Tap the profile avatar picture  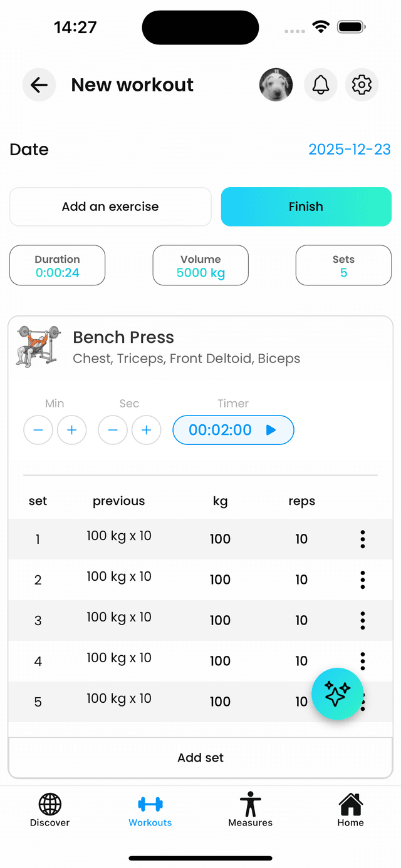[276, 84]
